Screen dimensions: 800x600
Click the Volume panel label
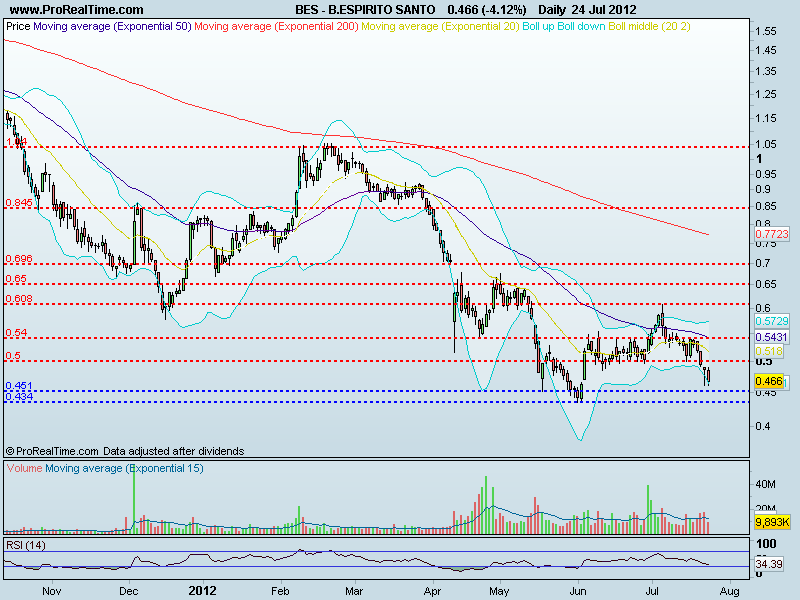24,468
